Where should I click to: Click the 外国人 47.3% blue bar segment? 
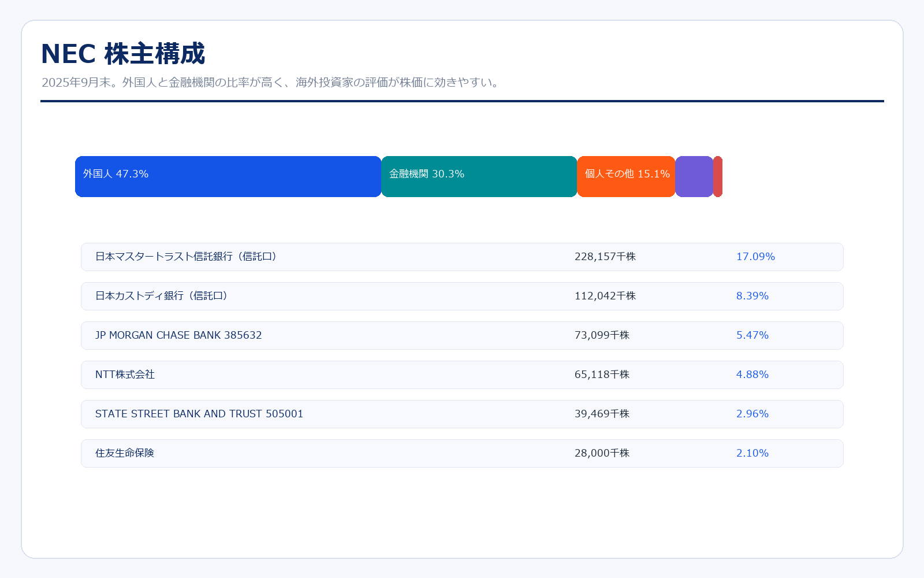(228, 176)
